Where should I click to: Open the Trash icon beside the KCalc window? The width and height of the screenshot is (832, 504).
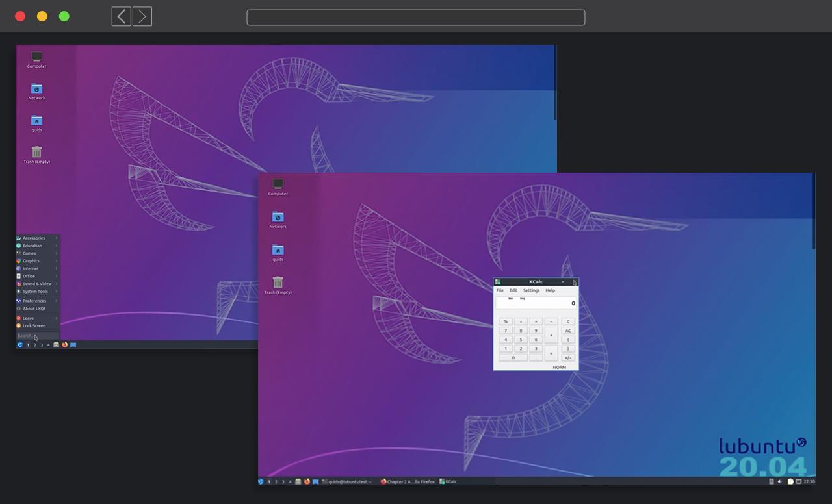click(x=278, y=283)
